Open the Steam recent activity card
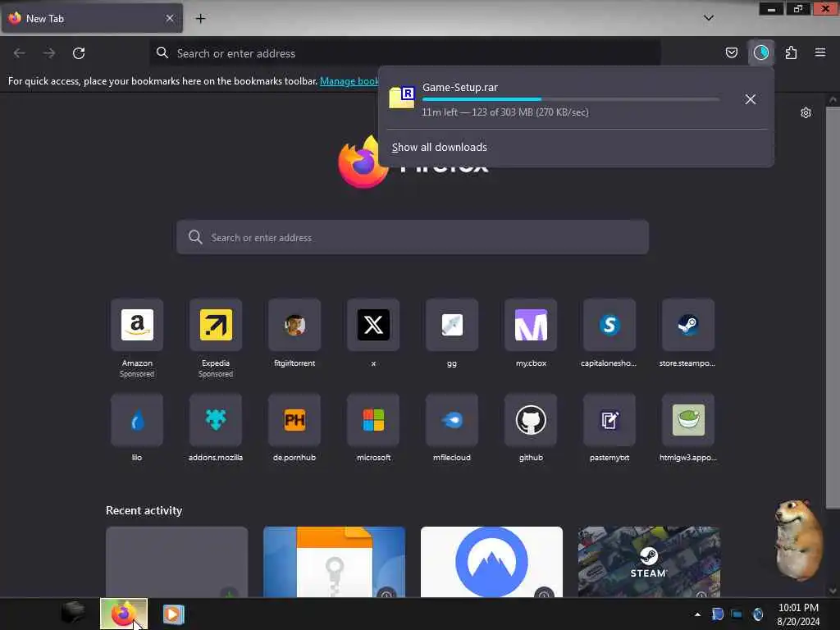Image resolution: width=840 pixels, height=630 pixels. [650, 561]
